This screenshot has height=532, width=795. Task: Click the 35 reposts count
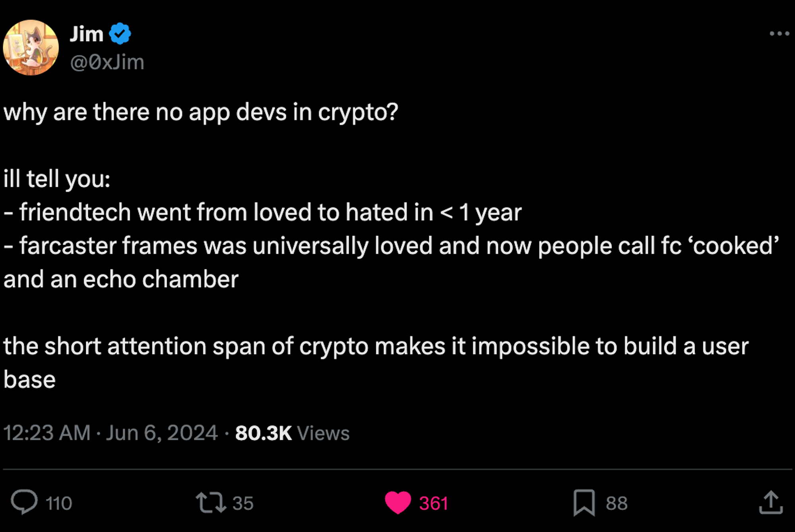(243, 503)
